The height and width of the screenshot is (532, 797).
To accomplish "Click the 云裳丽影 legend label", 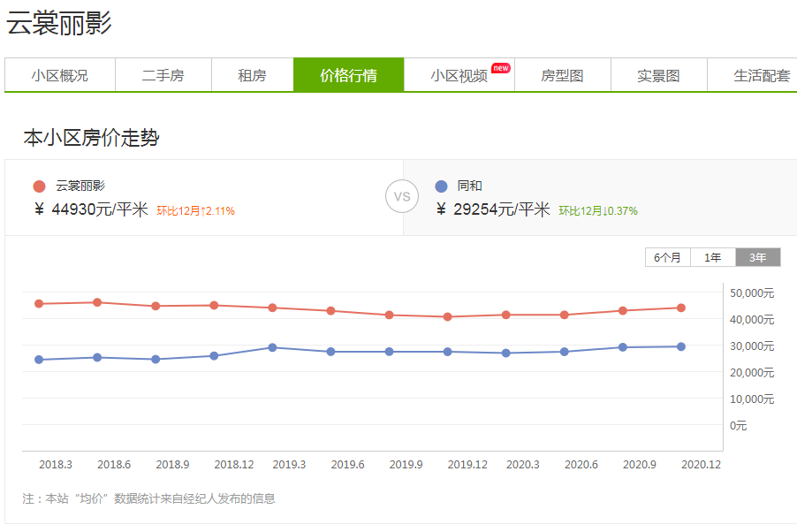I will (80, 186).
